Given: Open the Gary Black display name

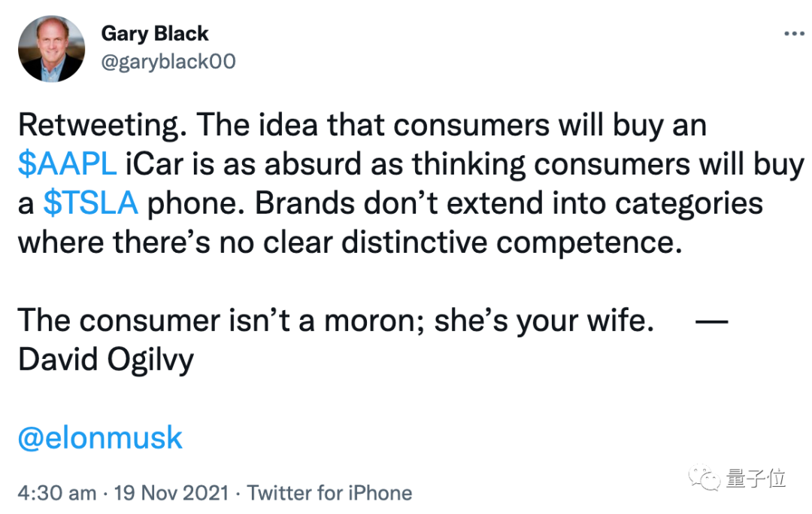Looking at the screenshot, I should [x=154, y=33].
